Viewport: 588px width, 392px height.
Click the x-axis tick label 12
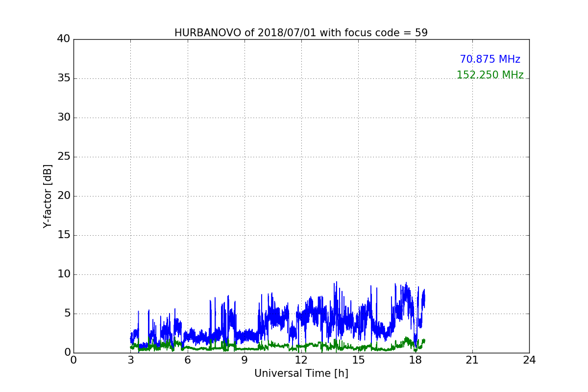(x=301, y=360)
